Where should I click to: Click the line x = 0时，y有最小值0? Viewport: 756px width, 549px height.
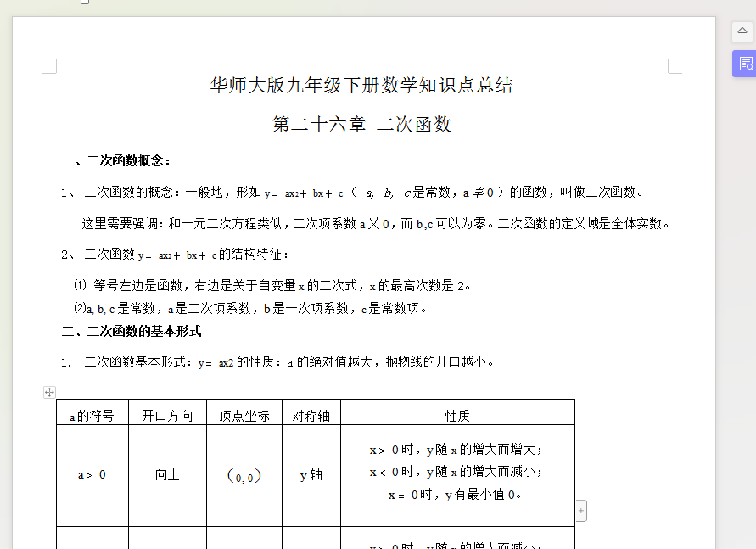point(456,495)
